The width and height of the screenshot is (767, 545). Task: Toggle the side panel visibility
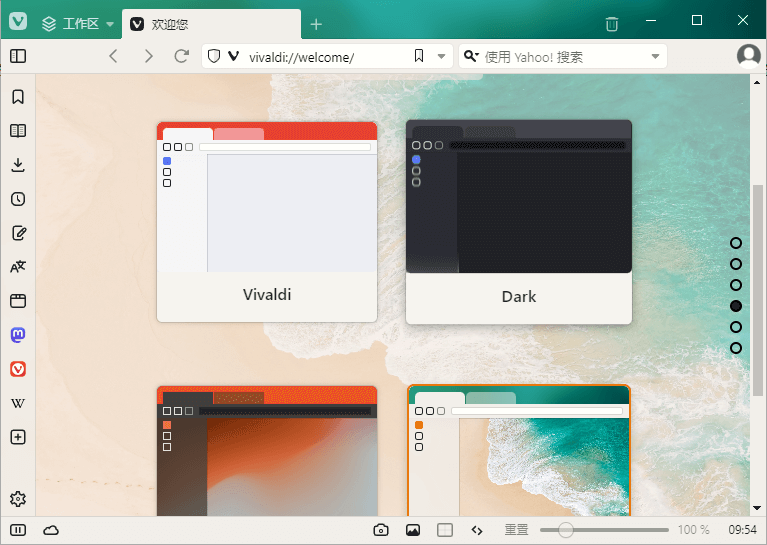(18, 56)
